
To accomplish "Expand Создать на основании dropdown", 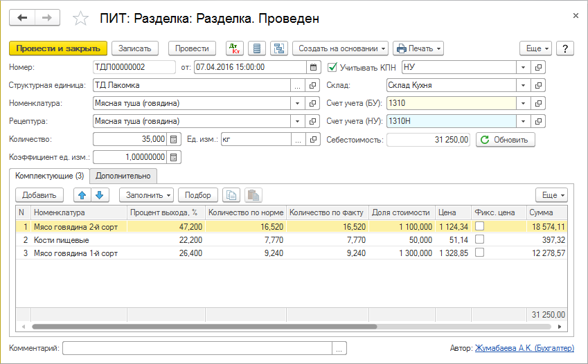I will coord(340,48).
